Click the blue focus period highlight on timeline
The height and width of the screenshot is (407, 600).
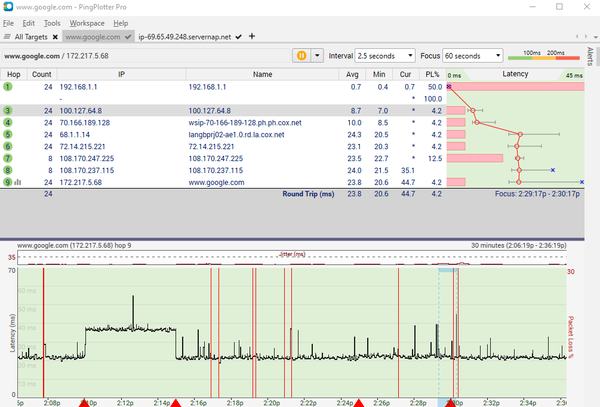[448, 270]
